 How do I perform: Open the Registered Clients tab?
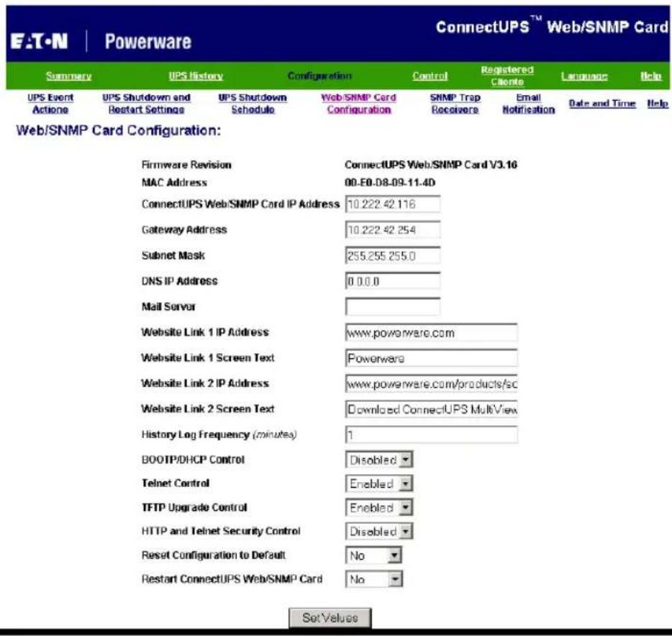click(507, 76)
